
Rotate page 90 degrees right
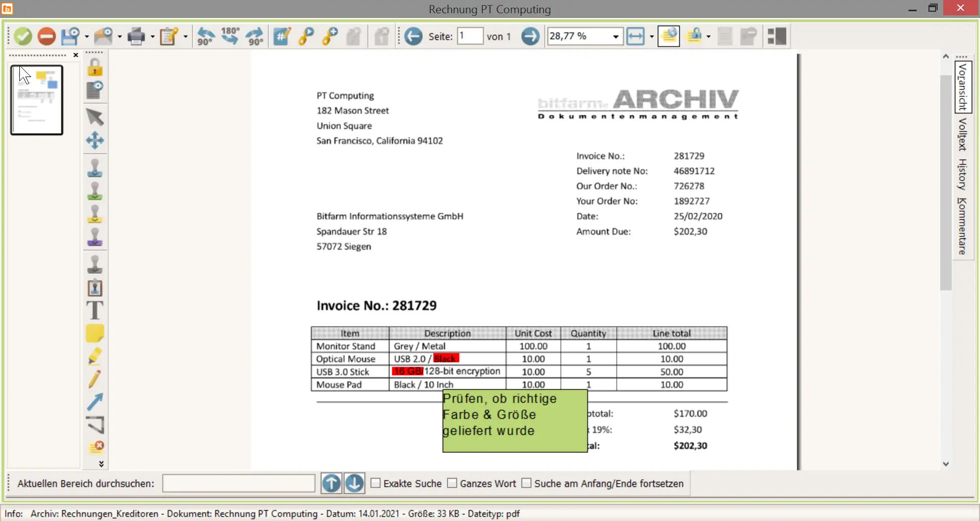pyautogui.click(x=255, y=36)
